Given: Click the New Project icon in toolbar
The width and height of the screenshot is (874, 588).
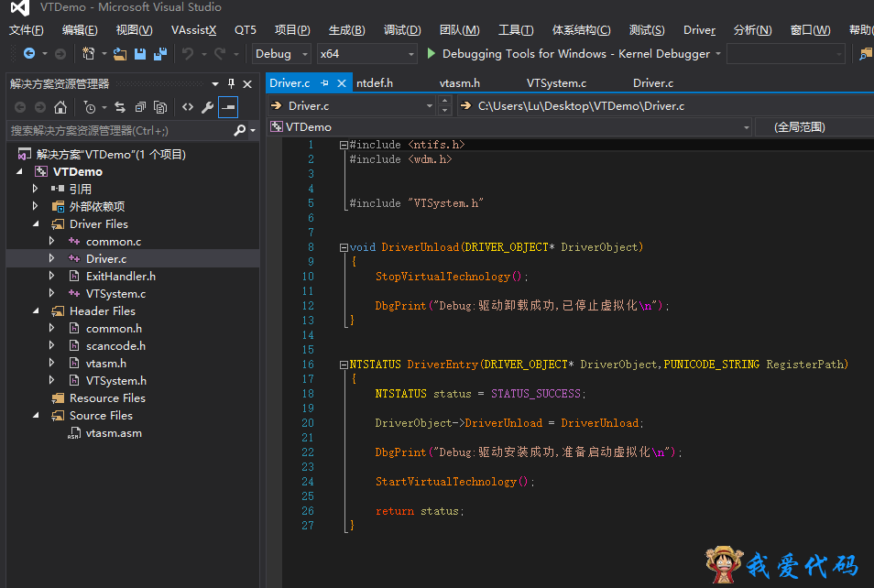Looking at the screenshot, I should (x=88, y=53).
